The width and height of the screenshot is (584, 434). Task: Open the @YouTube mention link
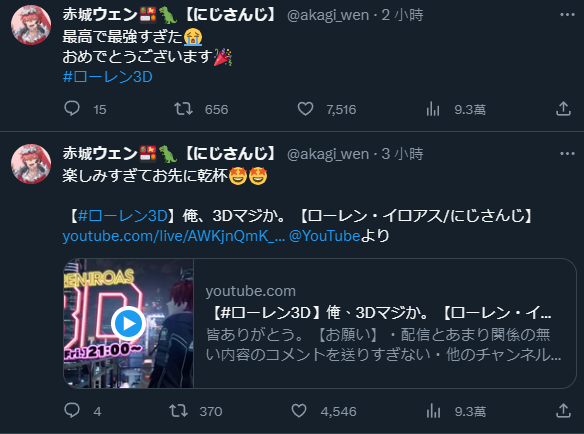click(324, 236)
